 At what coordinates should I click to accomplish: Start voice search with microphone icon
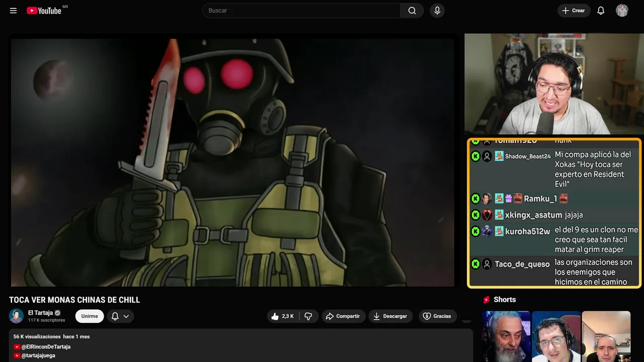pyautogui.click(x=437, y=11)
